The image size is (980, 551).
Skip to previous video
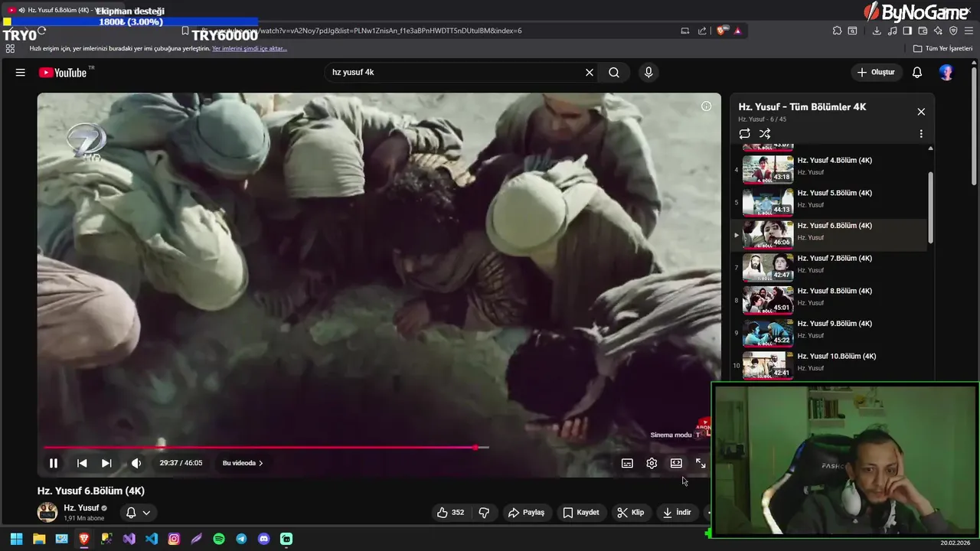click(x=82, y=463)
